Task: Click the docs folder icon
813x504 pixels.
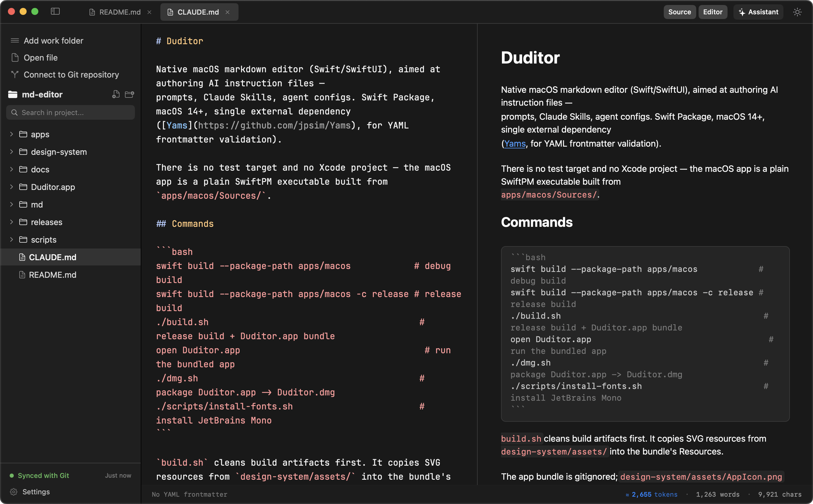Action: click(23, 169)
